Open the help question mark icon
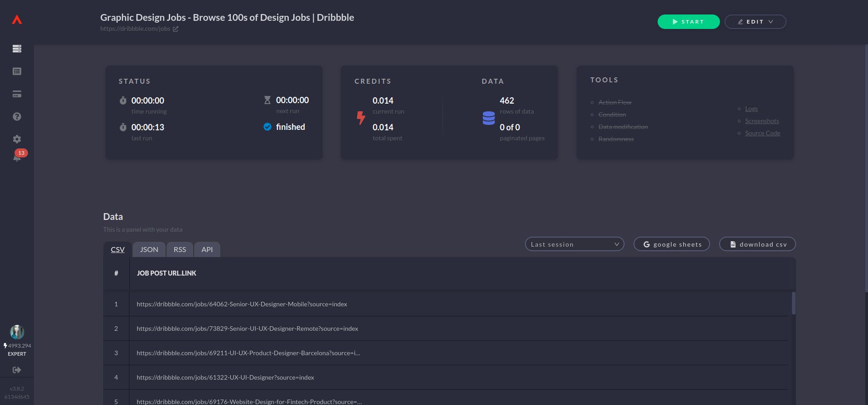 coord(17,117)
